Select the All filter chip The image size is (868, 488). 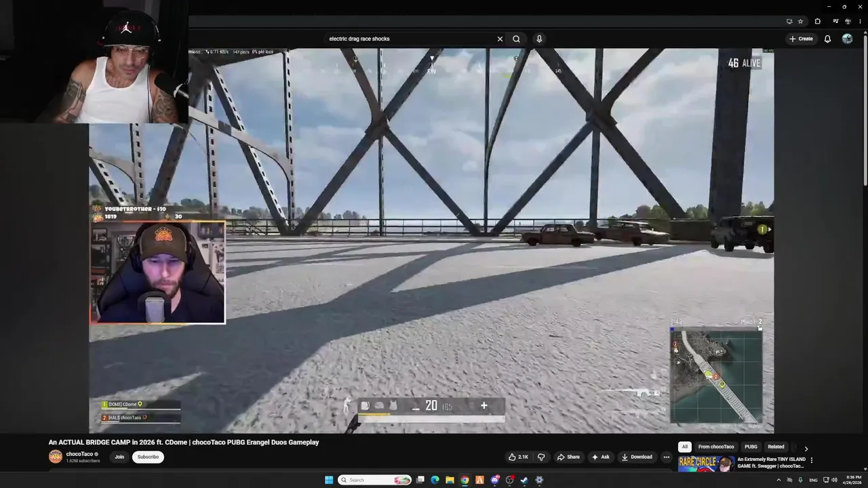pos(685,447)
